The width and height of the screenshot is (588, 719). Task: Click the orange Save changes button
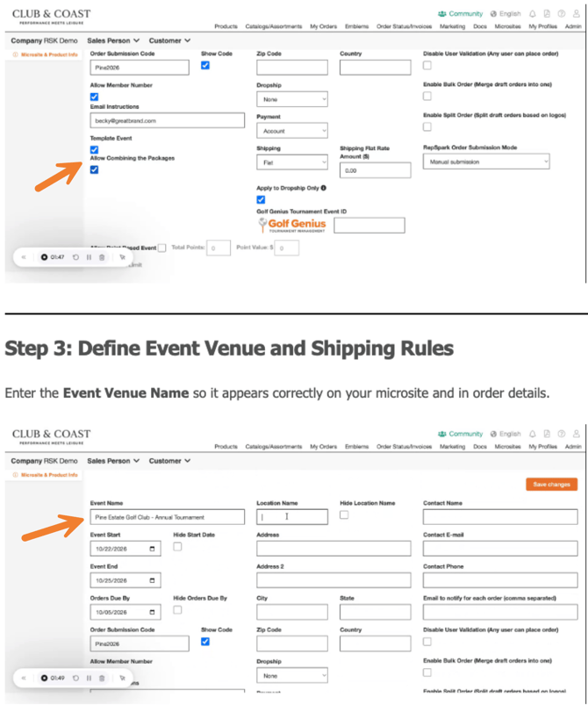tap(551, 485)
